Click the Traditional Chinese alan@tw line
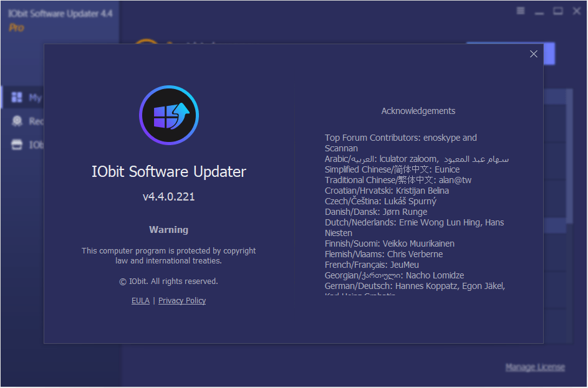Image resolution: width=588 pixels, height=388 pixels. tap(398, 180)
